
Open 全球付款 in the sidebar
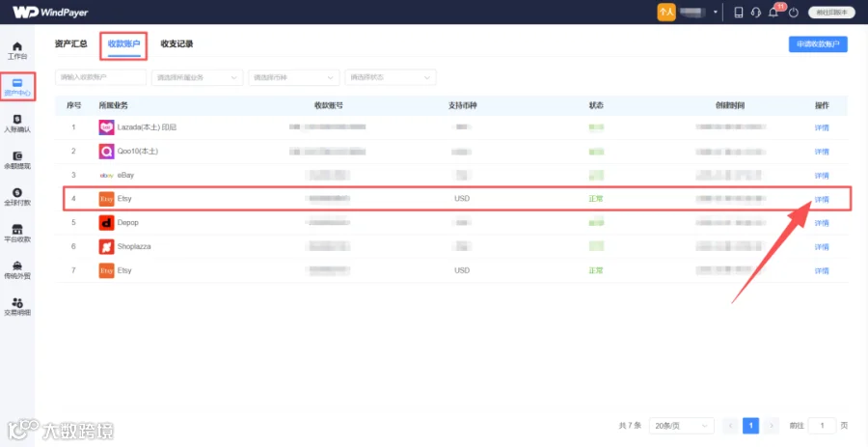coord(17,197)
